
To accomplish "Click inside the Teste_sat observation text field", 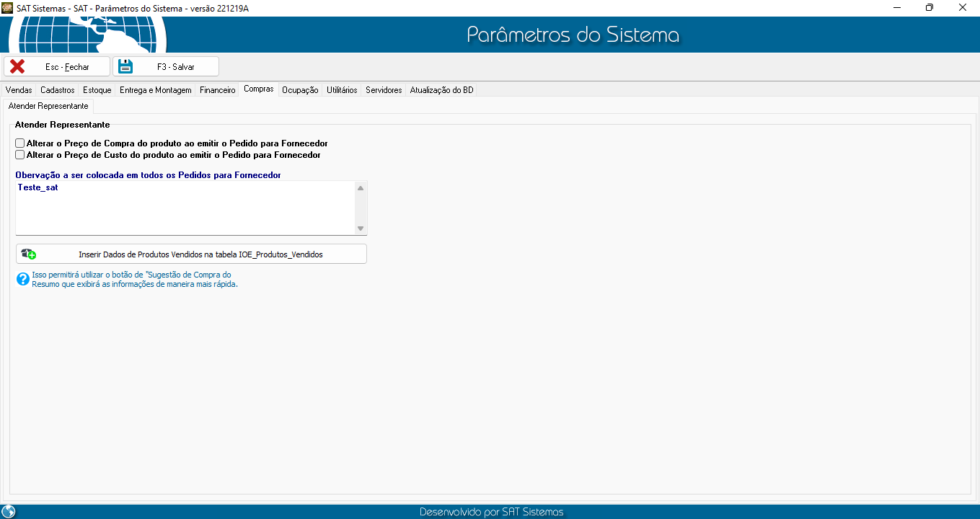I will tap(185, 208).
